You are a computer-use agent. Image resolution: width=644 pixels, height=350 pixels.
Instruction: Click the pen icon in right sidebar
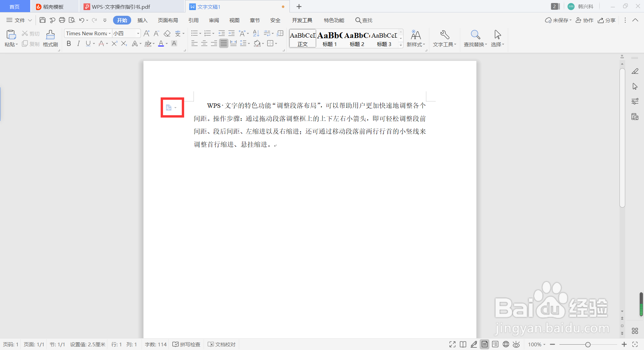coord(635,71)
